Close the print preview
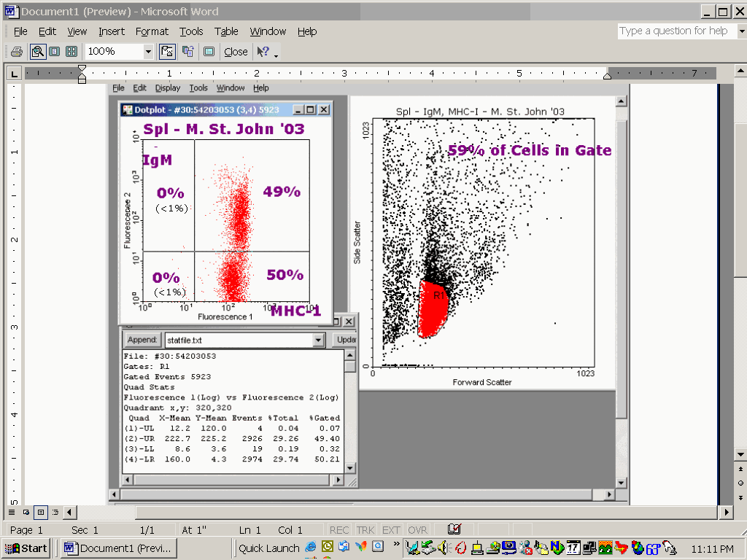The height and width of the screenshot is (560, 747). [236, 52]
